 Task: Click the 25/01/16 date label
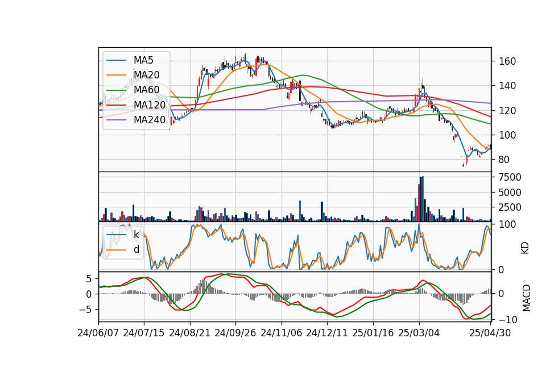click(x=373, y=333)
